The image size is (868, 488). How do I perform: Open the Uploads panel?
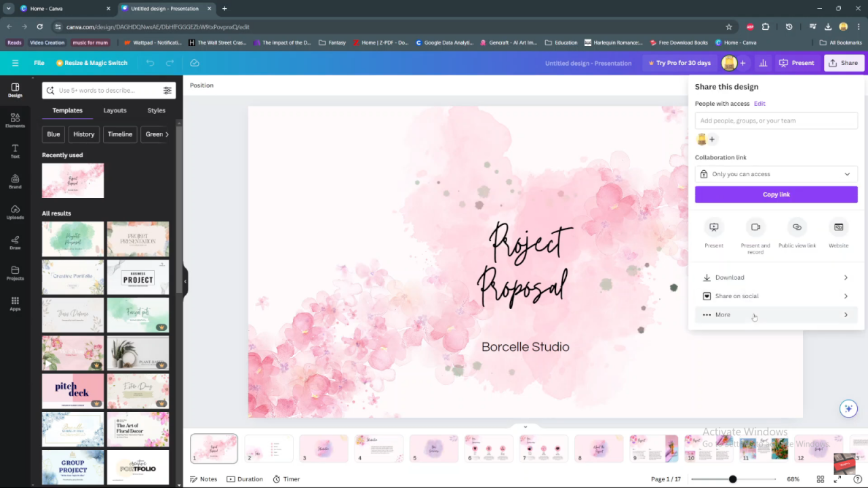point(15,212)
